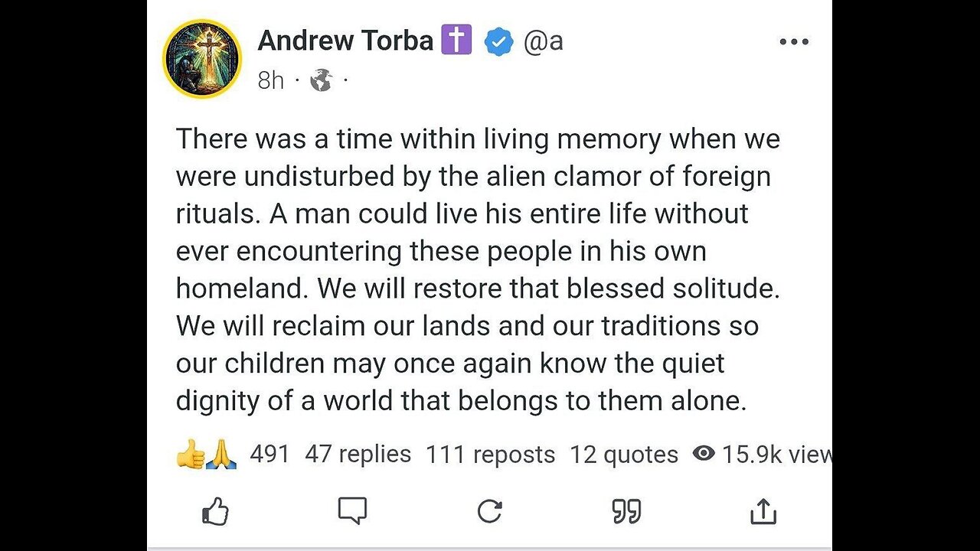The height and width of the screenshot is (551, 980).
Task: Show the 111 reposts list
Action: [490, 455]
